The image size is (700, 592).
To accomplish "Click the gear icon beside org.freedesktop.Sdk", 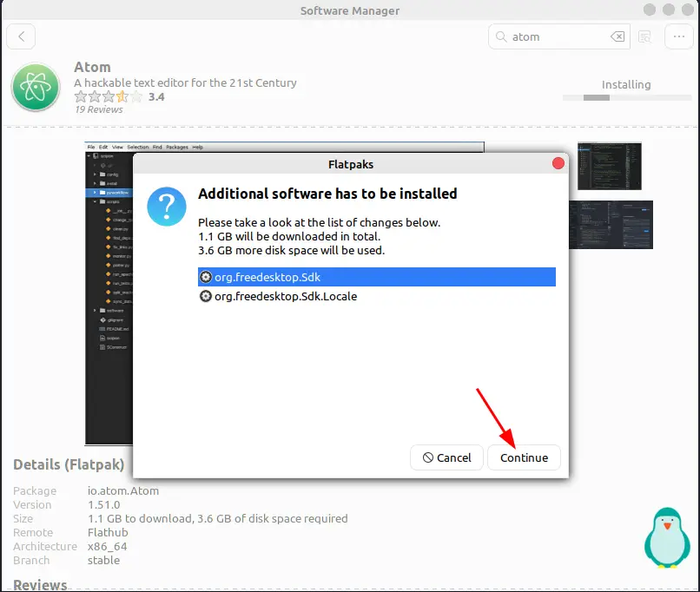I will [205, 277].
